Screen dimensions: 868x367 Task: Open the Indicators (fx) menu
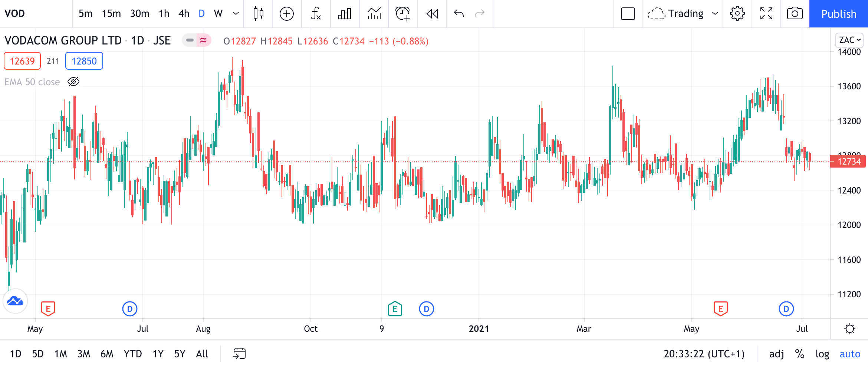316,14
